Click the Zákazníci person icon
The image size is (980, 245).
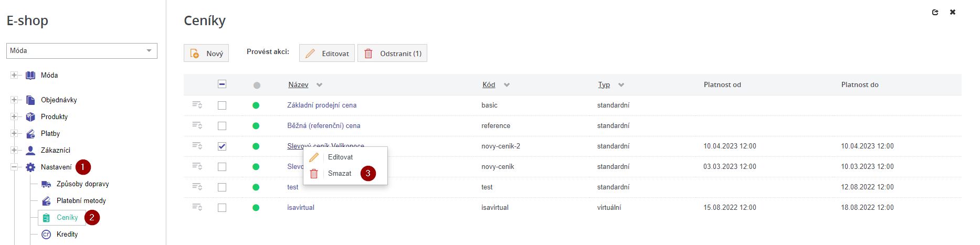click(30, 151)
